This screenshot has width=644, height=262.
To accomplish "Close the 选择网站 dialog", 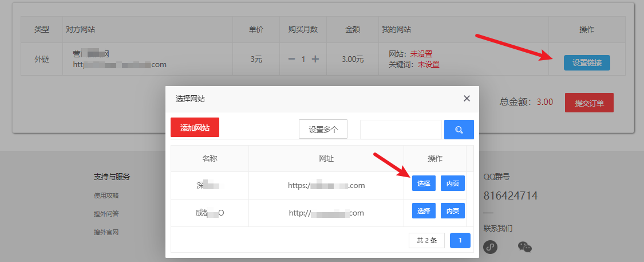I will coord(467,99).
